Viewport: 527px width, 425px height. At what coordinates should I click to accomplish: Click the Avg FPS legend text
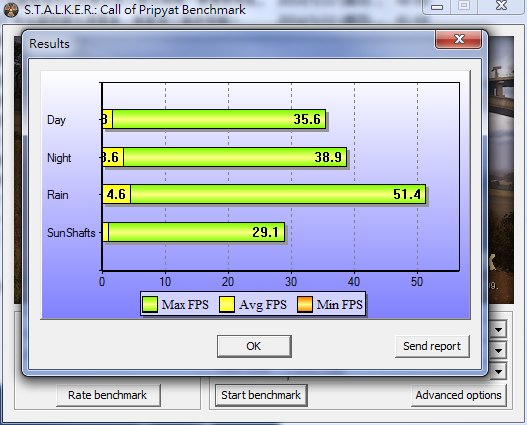[x=263, y=305]
